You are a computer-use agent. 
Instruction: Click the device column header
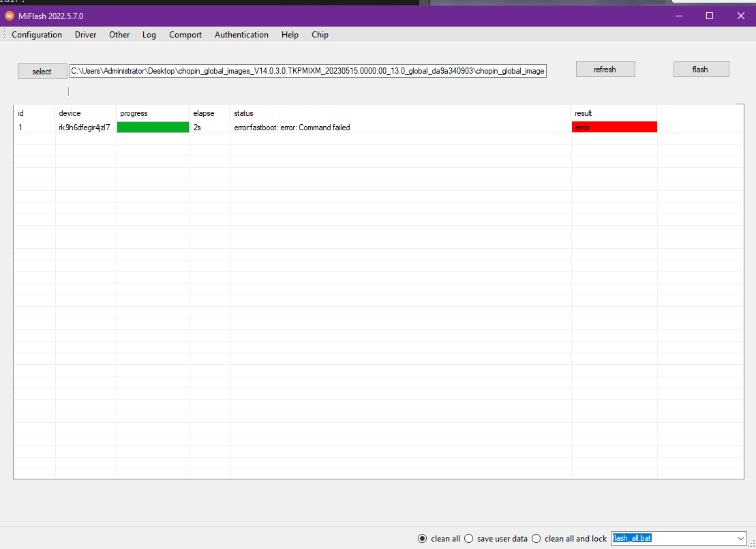pos(85,113)
